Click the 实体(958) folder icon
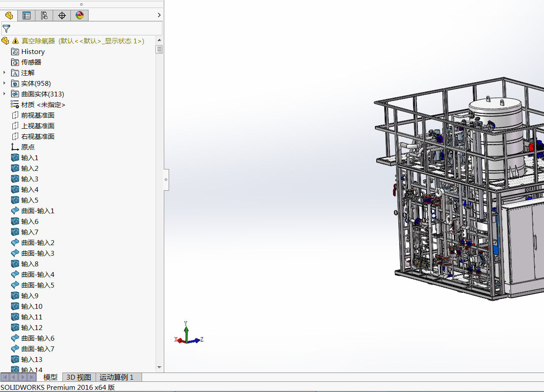Screen dimensions: 544x392 (x=15, y=84)
